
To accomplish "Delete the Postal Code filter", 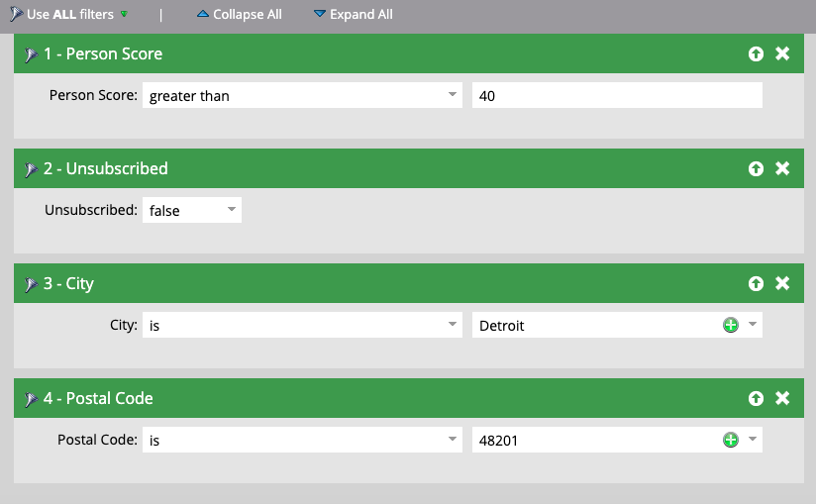I will tap(782, 398).
